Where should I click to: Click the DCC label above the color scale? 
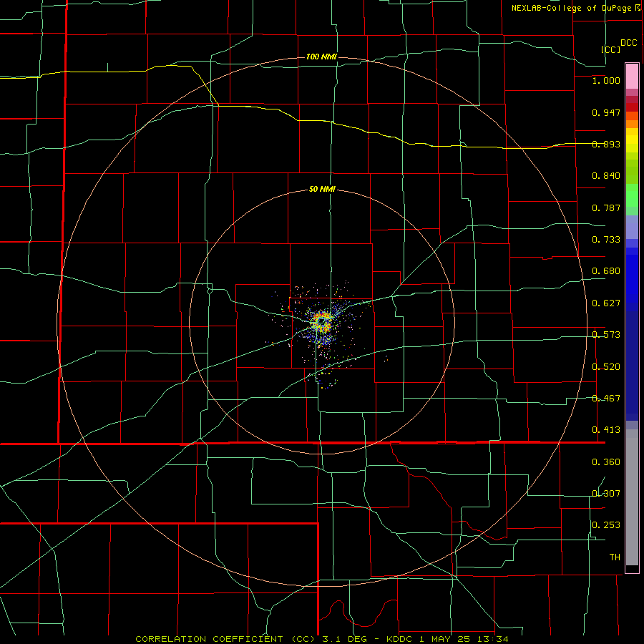click(629, 43)
